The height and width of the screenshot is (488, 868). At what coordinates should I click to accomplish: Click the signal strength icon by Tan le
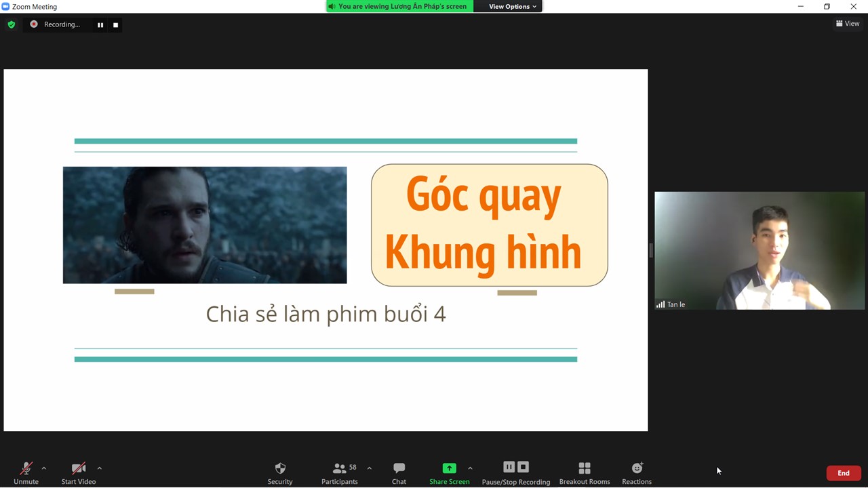click(660, 304)
